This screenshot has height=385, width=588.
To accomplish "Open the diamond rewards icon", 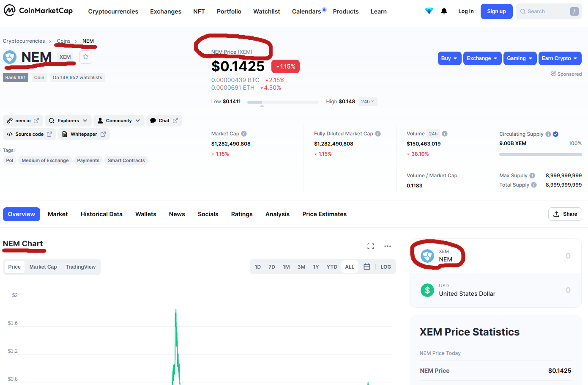I will tap(429, 11).
